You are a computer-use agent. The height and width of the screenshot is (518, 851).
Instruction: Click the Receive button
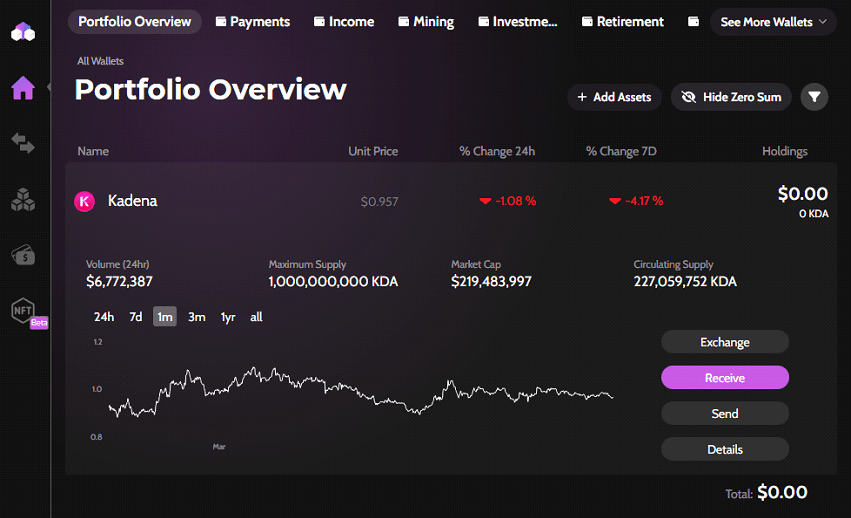click(725, 378)
